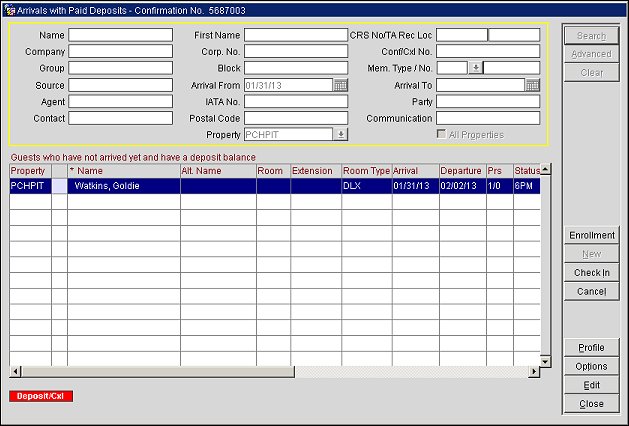Click the horizontal scroll right arrow
Image resolution: width=629 pixels, height=426 pixels.
pos(534,373)
